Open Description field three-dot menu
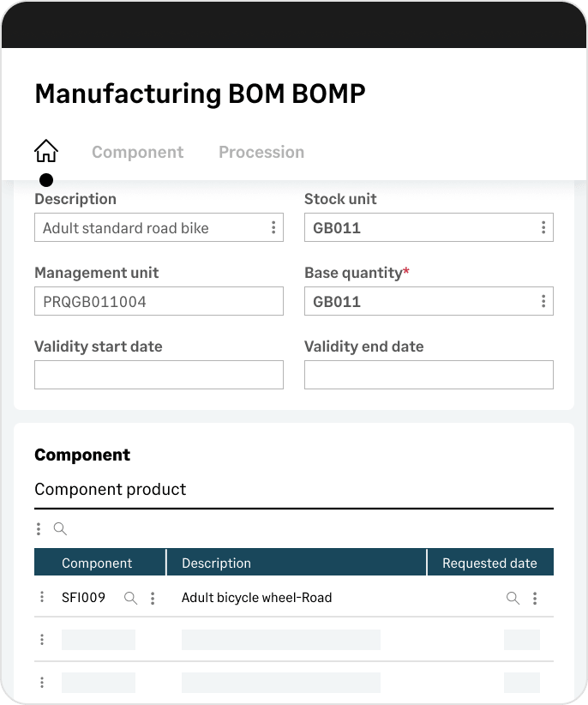This screenshot has height=705, width=588. [273, 227]
